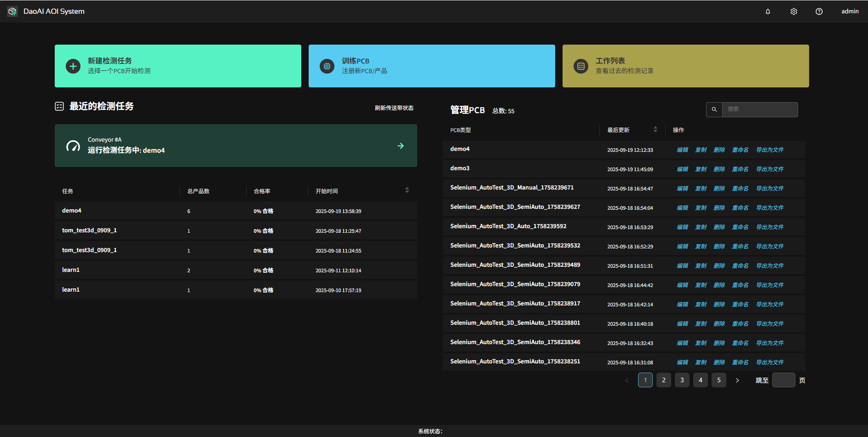Screen dimensions: 868x437
Task: Click the notification bell icon
Action: click(x=768, y=11)
